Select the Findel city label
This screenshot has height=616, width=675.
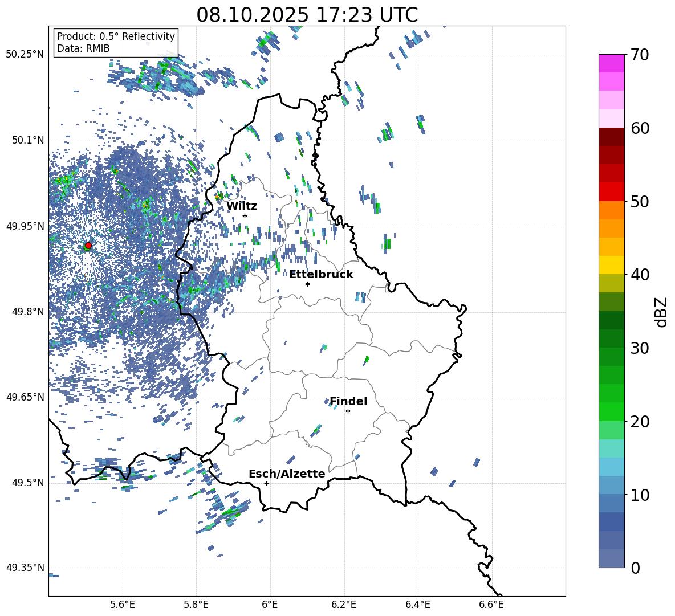click(x=348, y=402)
